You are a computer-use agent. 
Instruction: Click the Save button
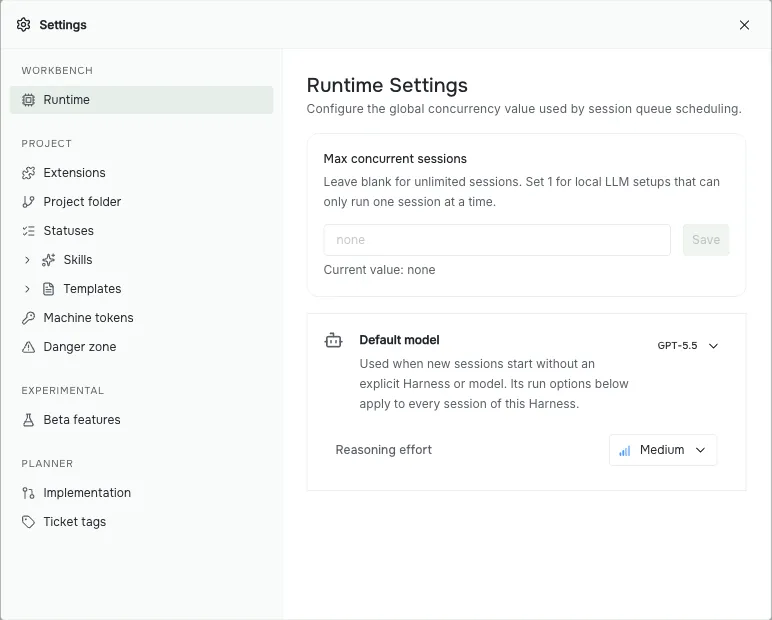[x=706, y=240]
